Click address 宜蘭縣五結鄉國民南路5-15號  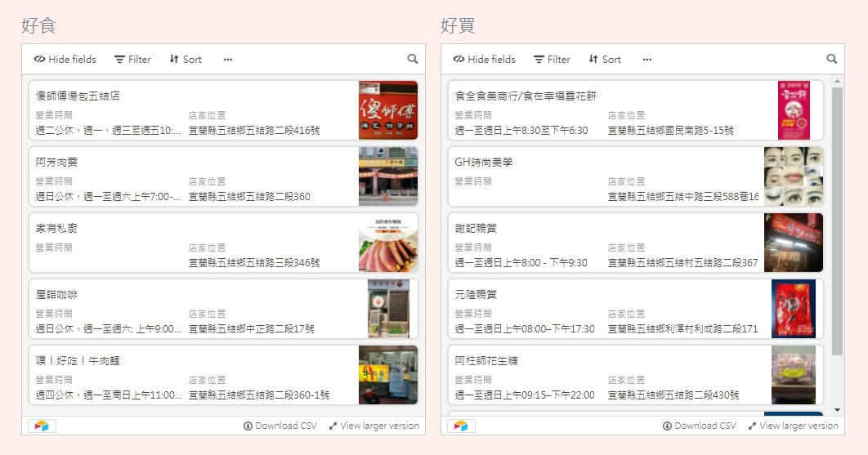[670, 131]
